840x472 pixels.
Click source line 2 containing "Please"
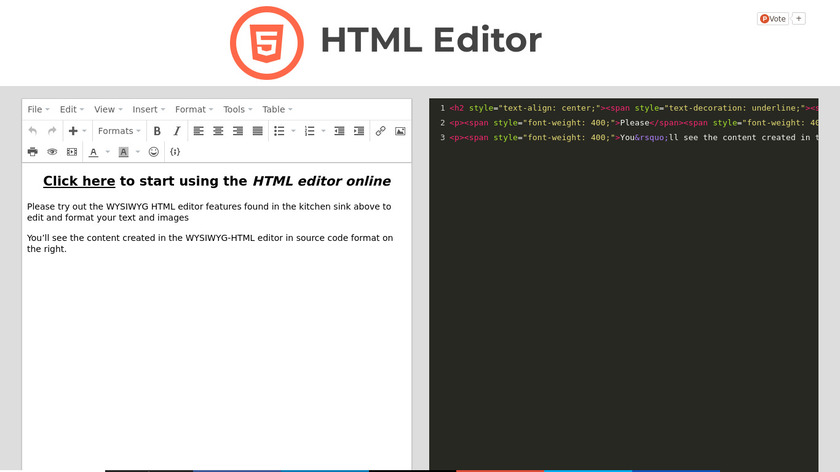coord(633,123)
